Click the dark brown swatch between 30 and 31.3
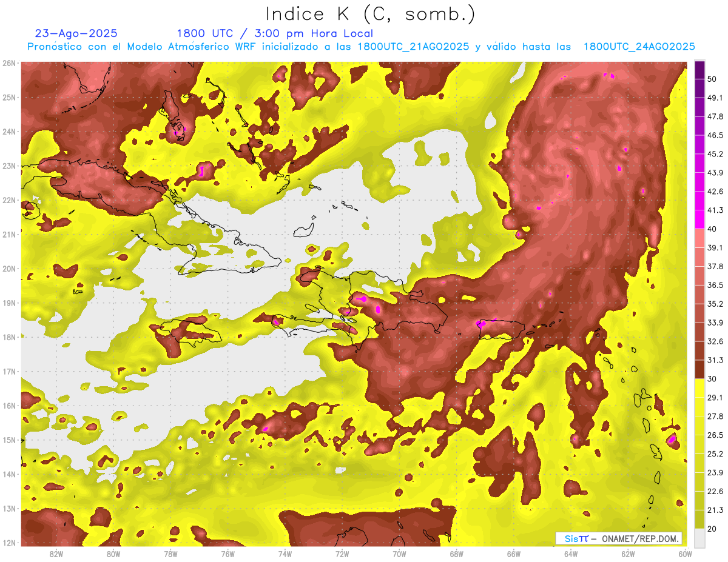The image size is (728, 562). point(699,369)
